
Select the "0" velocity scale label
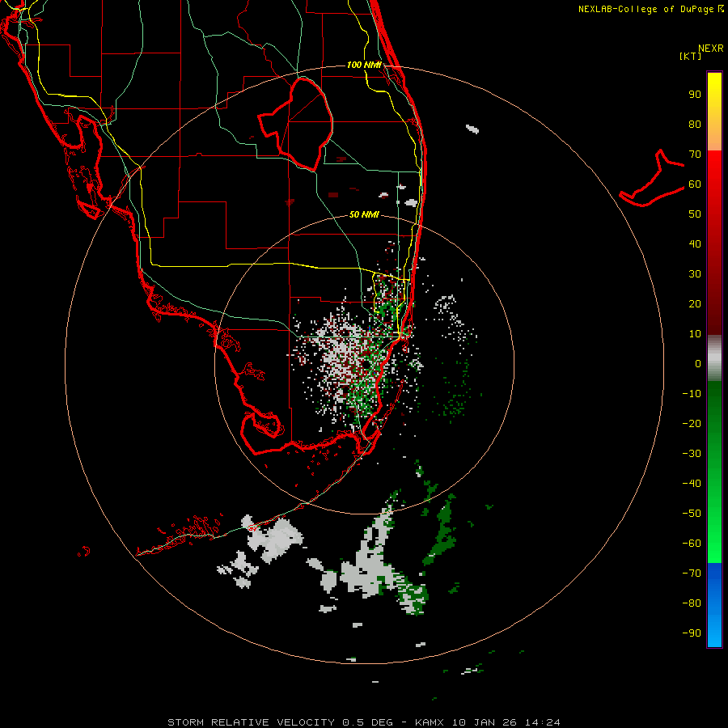coord(698,364)
